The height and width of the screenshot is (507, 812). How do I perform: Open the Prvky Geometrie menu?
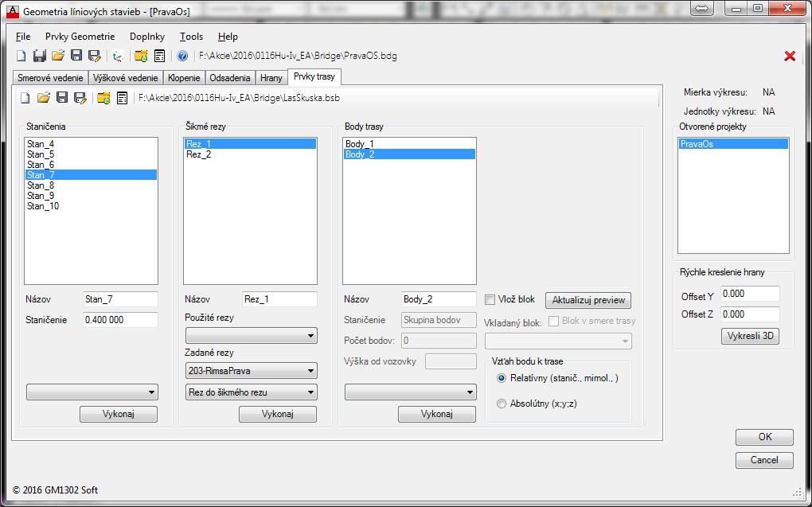point(80,37)
